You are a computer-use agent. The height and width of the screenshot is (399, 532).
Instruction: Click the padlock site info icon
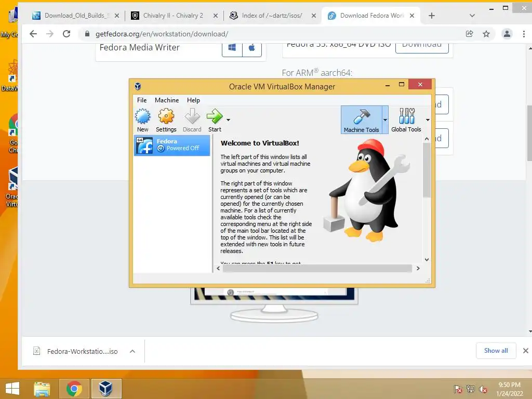pyautogui.click(x=87, y=34)
